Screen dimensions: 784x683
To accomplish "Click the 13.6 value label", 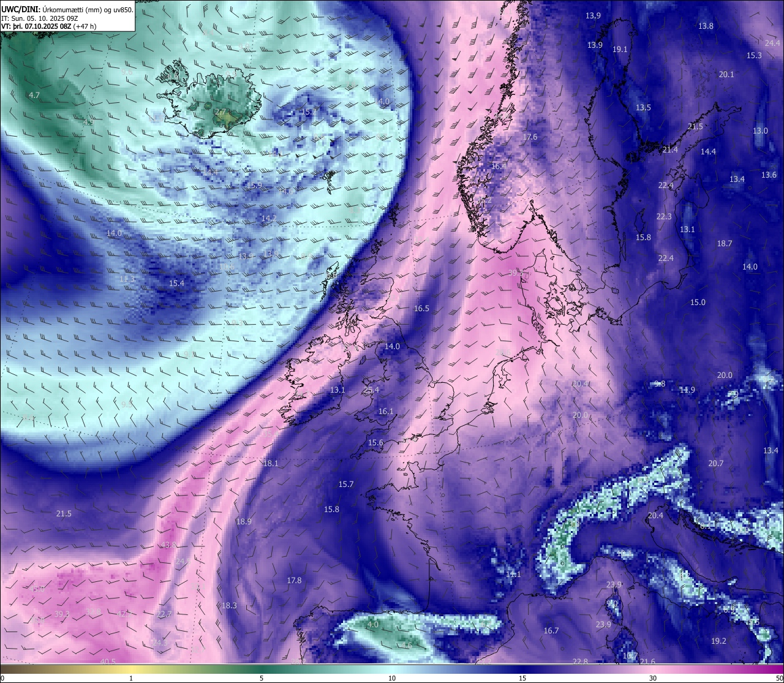I will (x=769, y=175).
